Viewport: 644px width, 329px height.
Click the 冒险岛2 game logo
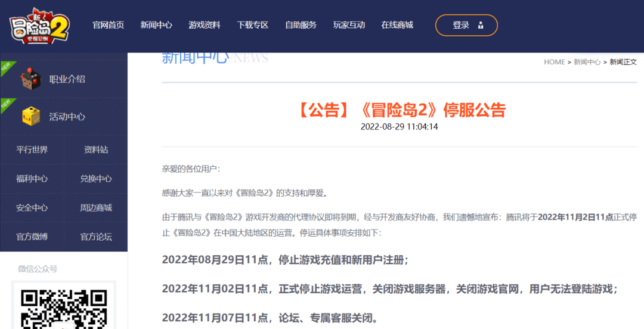(39, 26)
